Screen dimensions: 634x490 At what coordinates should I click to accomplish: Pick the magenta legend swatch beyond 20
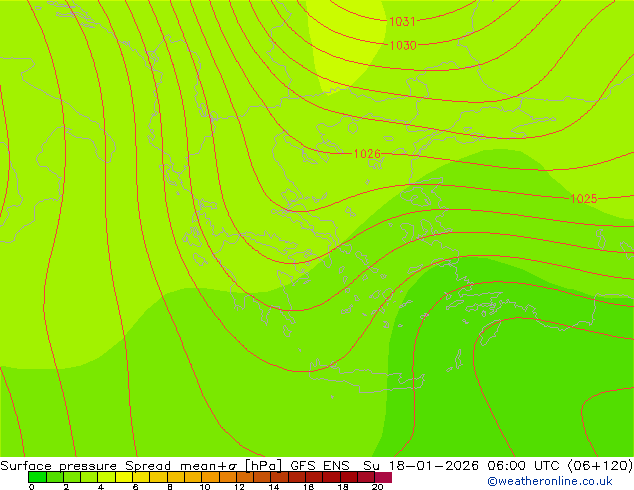point(383,477)
